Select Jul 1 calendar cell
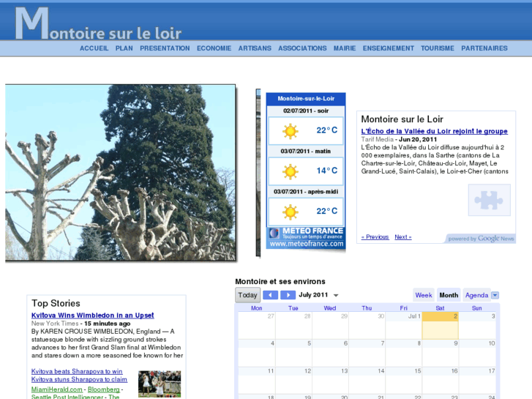Image resolution: width=532 pixels, height=399 pixels. click(403, 325)
